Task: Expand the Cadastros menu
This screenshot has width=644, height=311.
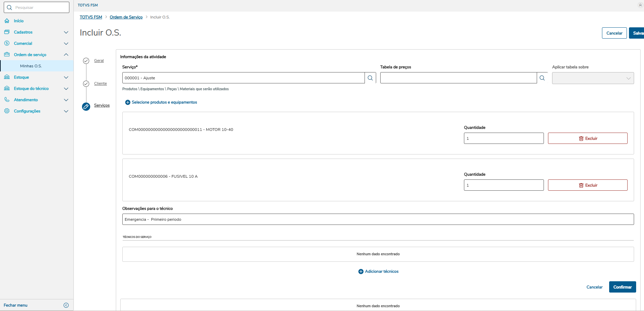Action: pyautogui.click(x=66, y=32)
